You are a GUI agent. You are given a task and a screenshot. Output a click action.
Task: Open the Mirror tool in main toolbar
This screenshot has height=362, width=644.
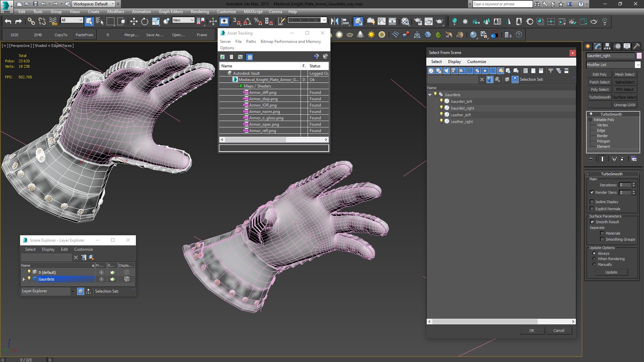pos(334,21)
